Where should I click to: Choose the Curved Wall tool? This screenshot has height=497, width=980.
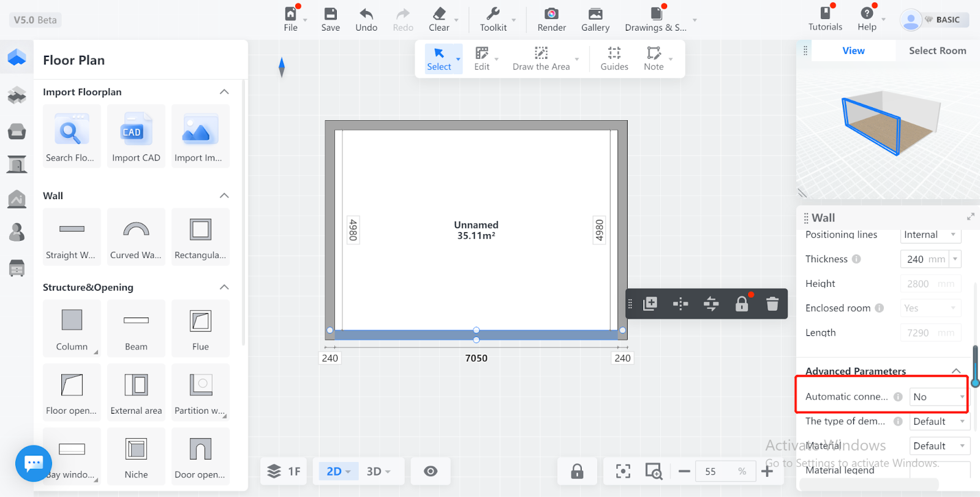(x=136, y=230)
